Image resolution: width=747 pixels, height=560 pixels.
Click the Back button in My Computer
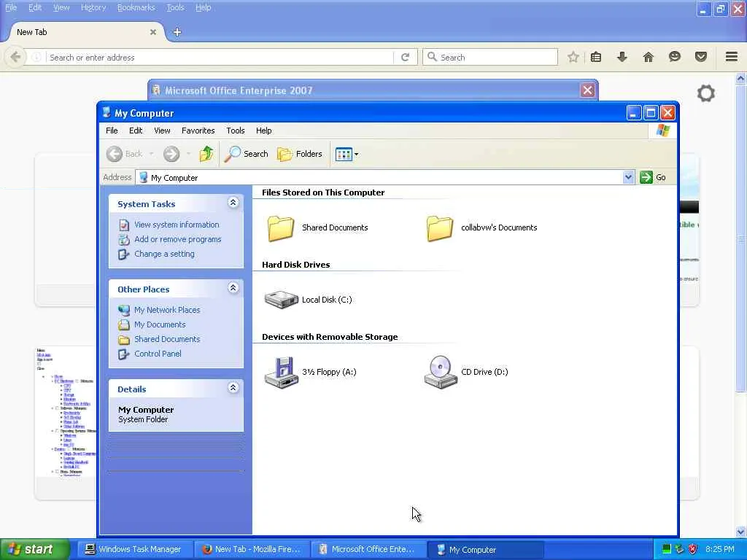point(124,154)
